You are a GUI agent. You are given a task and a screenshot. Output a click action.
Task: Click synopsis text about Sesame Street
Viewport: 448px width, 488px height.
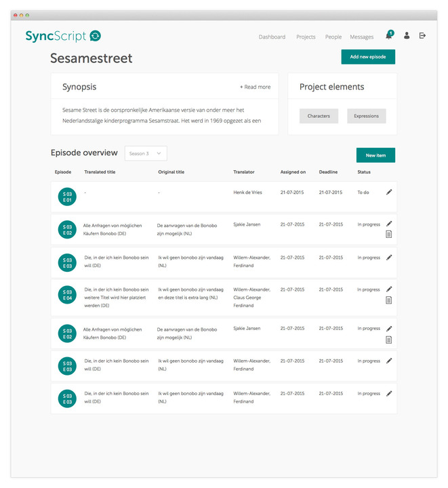(x=162, y=115)
